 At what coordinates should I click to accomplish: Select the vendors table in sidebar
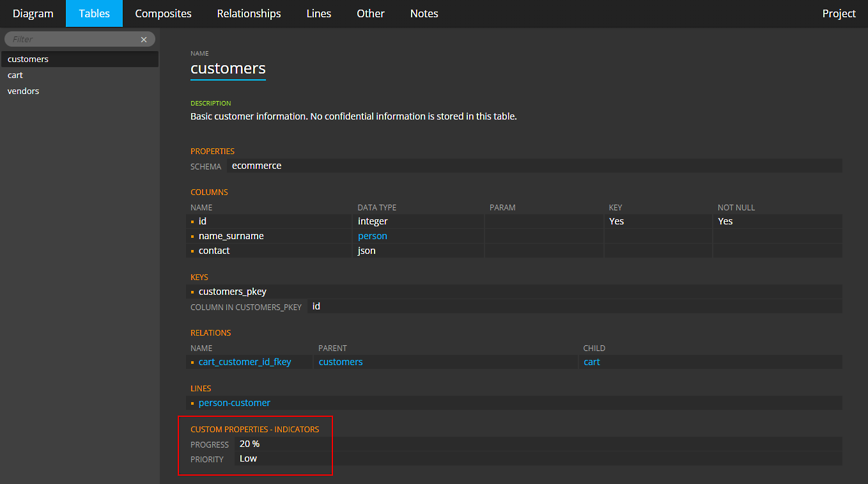pyautogui.click(x=24, y=91)
